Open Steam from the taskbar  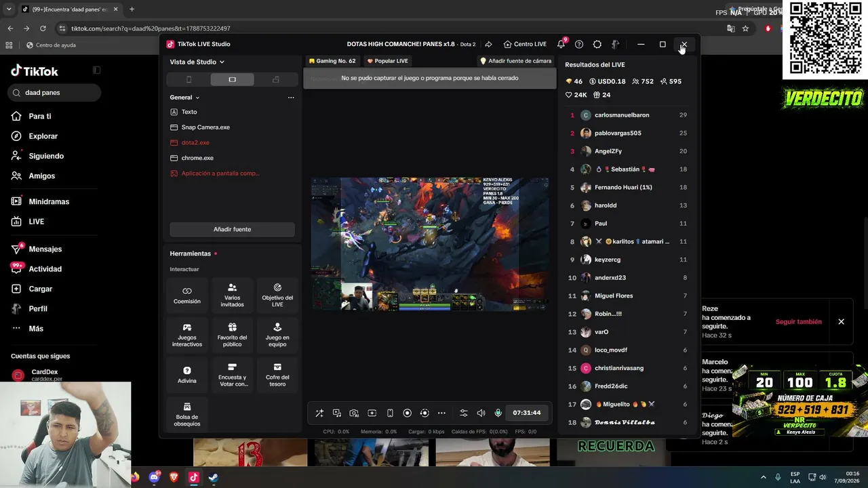coord(213,477)
